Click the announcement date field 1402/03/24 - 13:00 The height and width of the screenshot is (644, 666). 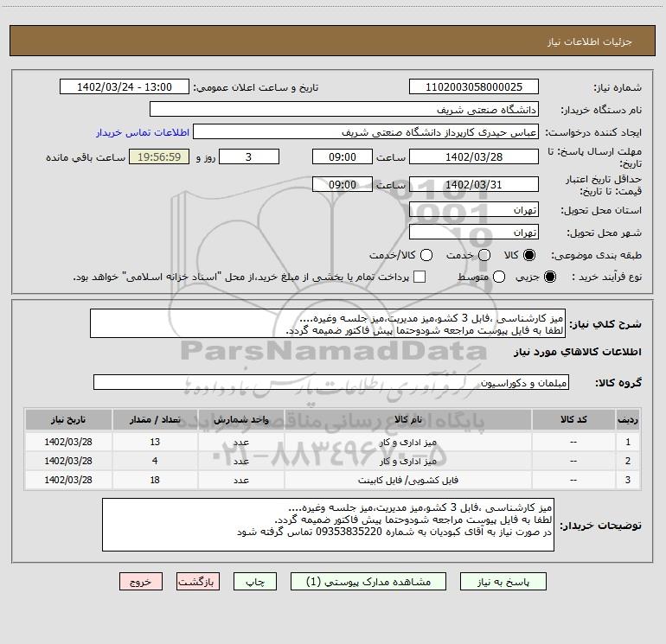click(125, 87)
